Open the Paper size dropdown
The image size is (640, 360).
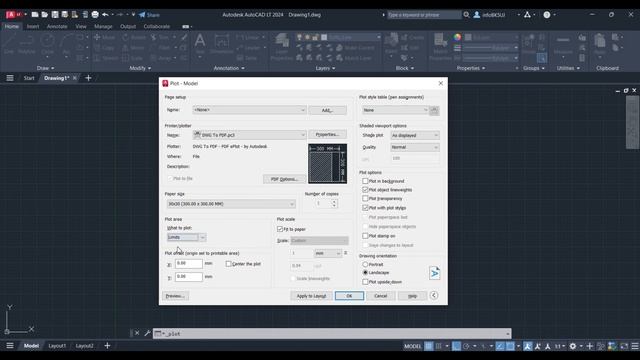coord(231,204)
